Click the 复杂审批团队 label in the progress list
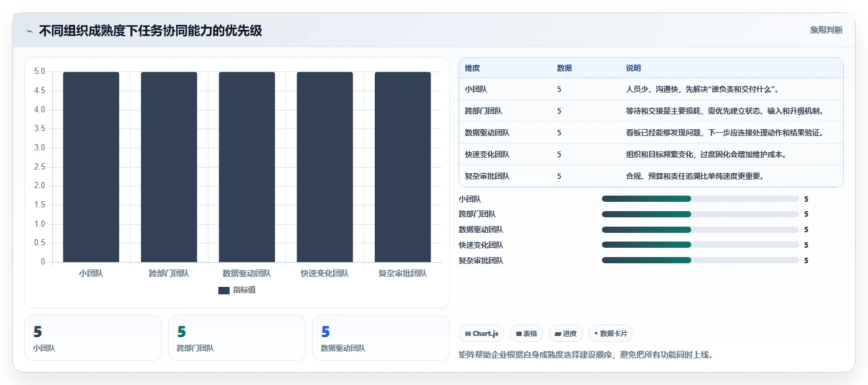 [x=481, y=261]
